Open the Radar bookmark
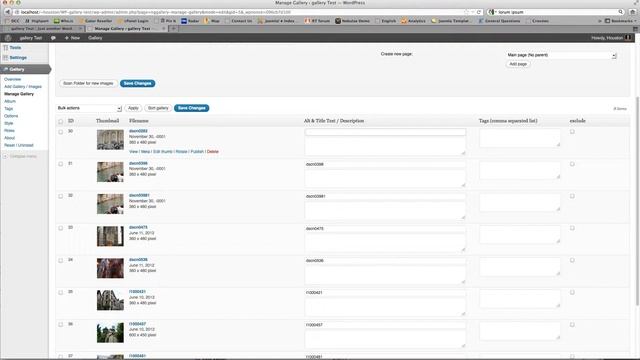The image size is (640, 360). coord(190,21)
